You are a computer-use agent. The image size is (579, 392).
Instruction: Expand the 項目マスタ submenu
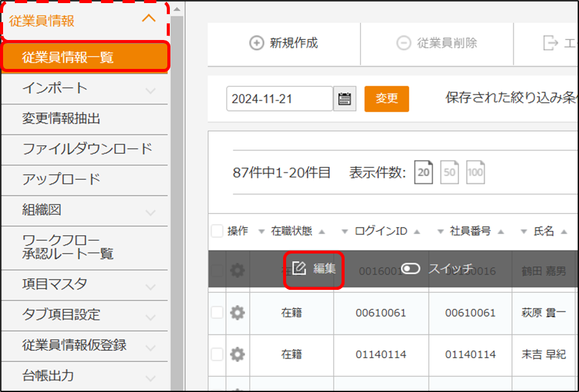coord(150,286)
